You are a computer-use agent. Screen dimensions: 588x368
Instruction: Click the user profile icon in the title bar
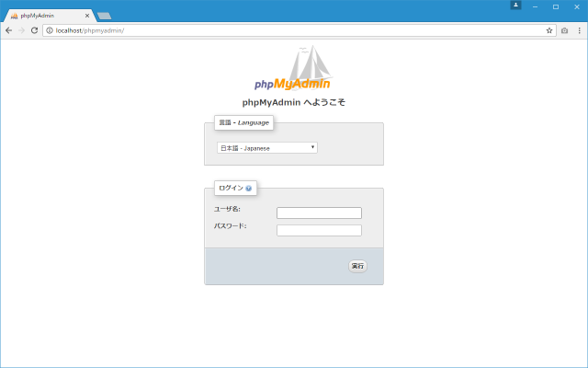(515, 5)
